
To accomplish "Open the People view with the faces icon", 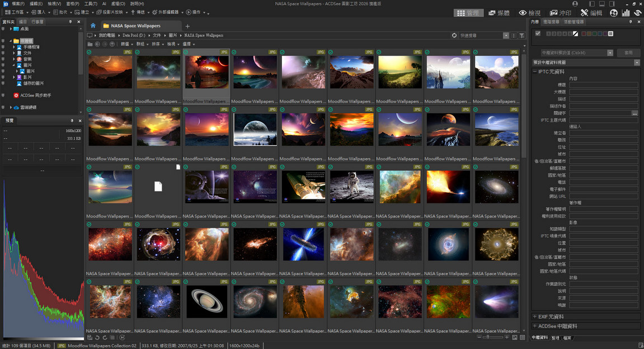I will click(613, 12).
